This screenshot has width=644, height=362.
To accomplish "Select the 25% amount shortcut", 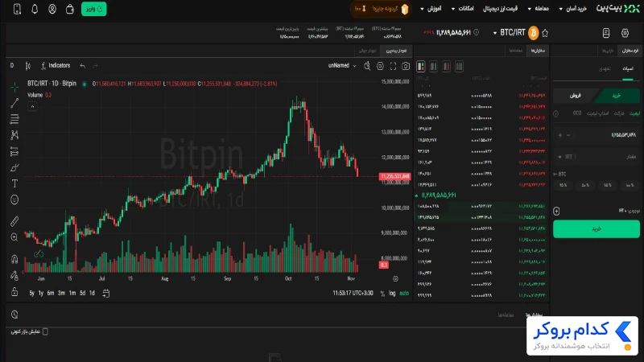I will 563,186.
